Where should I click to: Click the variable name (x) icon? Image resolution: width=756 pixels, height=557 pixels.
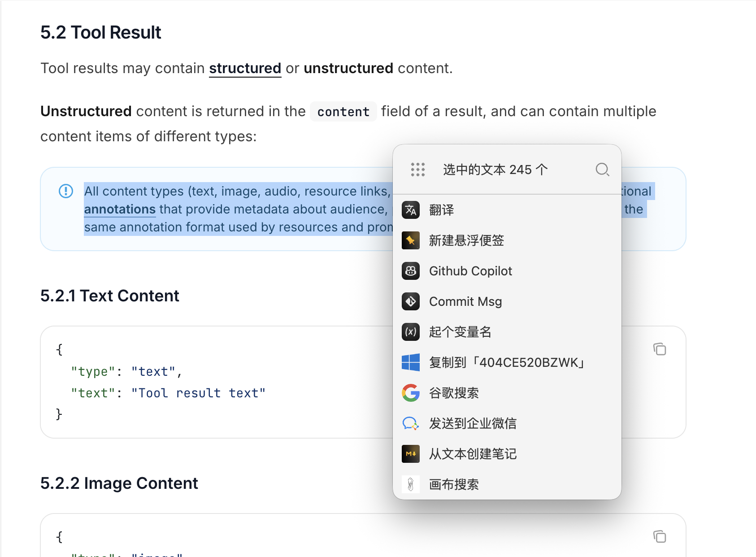pyautogui.click(x=411, y=332)
